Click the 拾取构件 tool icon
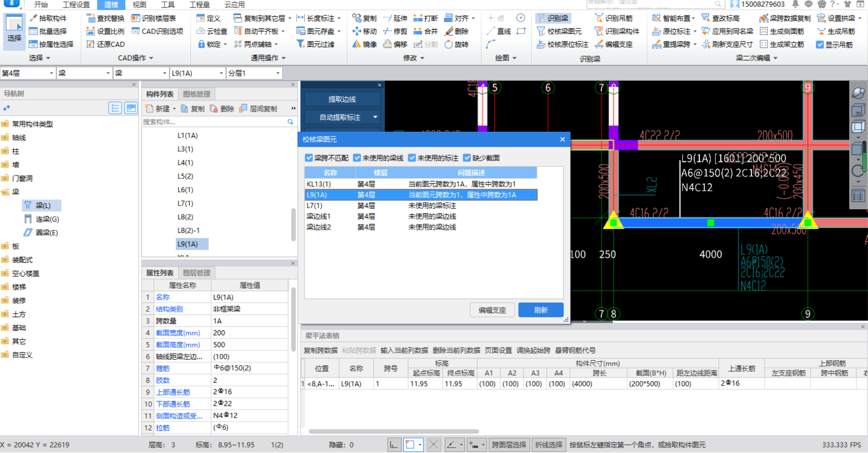The width and height of the screenshot is (868, 453). click(x=33, y=18)
